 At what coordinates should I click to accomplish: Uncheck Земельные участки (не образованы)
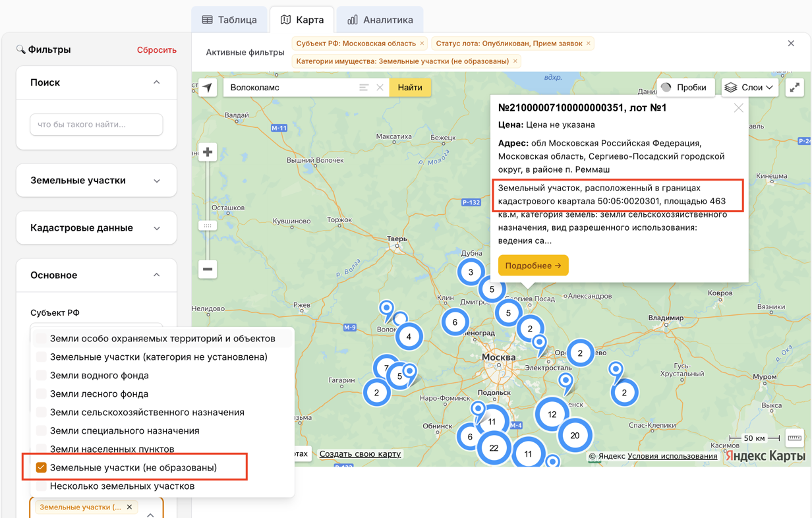pos(42,467)
